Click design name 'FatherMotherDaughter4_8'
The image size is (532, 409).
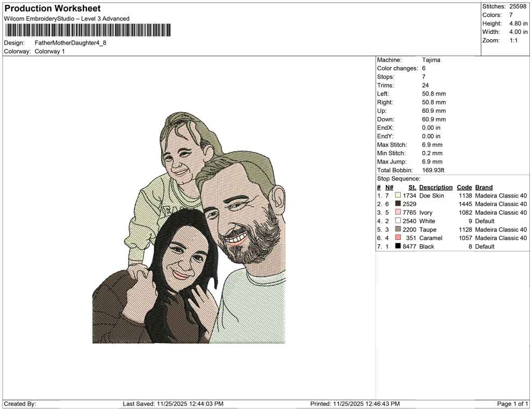(x=70, y=43)
